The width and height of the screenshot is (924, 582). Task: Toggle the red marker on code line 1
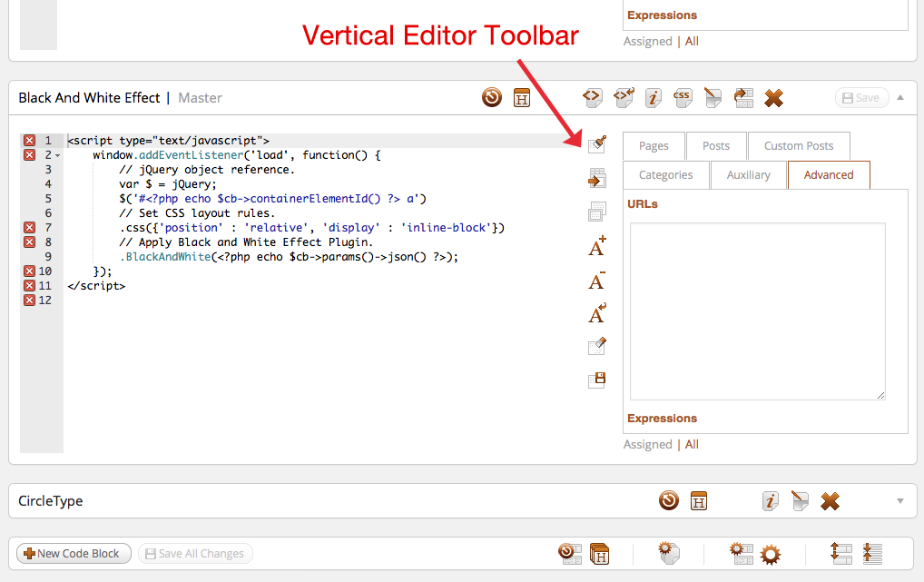[x=29, y=140]
